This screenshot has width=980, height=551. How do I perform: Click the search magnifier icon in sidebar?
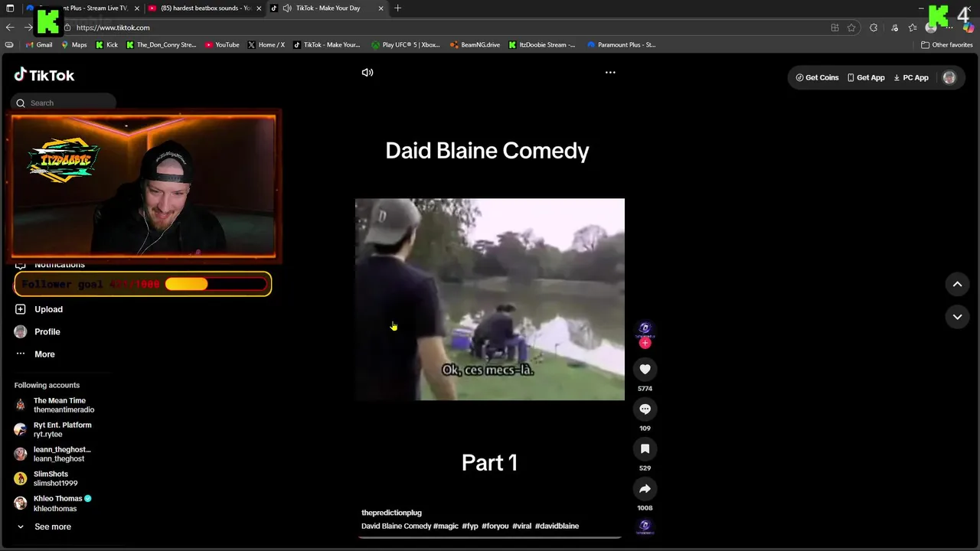[21, 103]
